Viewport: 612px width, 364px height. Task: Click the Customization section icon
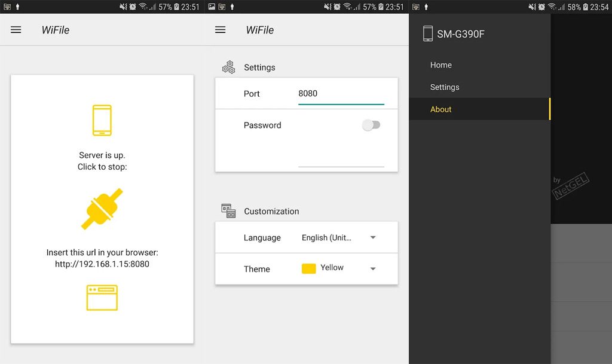228,210
